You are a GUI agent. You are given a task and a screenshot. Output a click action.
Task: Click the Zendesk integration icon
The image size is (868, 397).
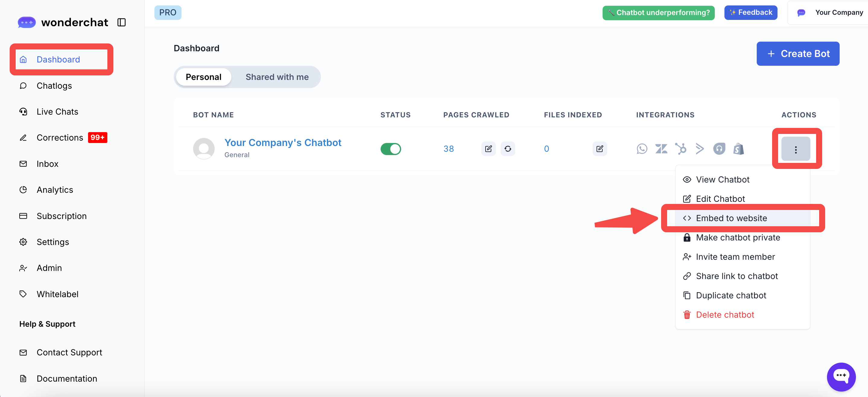coord(661,149)
